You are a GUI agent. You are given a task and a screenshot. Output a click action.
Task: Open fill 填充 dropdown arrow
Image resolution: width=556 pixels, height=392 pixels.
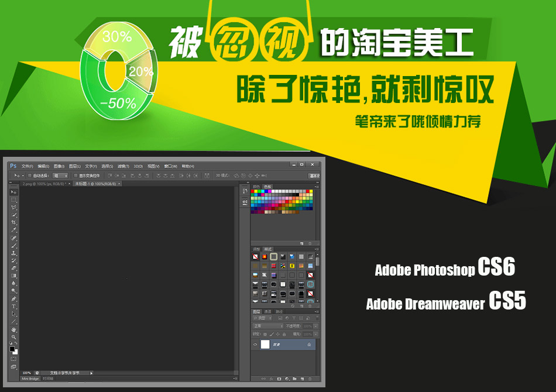[315, 334]
